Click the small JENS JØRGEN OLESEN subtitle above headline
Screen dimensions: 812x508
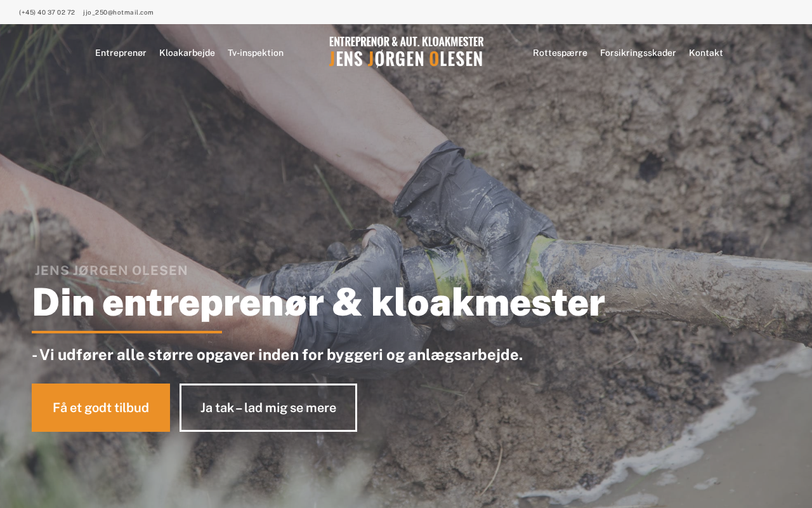pos(111,271)
